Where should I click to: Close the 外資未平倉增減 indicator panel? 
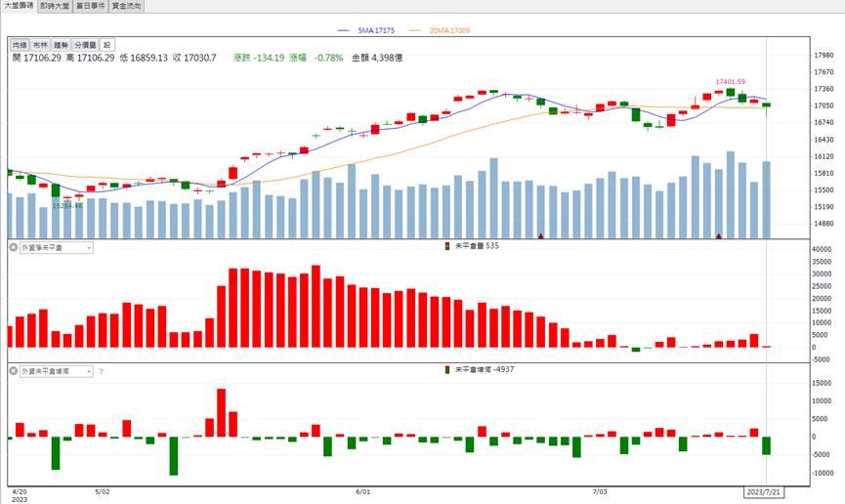pos(14,371)
